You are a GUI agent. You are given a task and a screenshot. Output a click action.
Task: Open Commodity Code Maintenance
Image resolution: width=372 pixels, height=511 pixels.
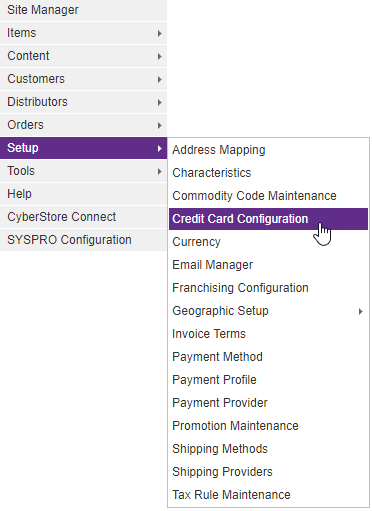click(268, 196)
